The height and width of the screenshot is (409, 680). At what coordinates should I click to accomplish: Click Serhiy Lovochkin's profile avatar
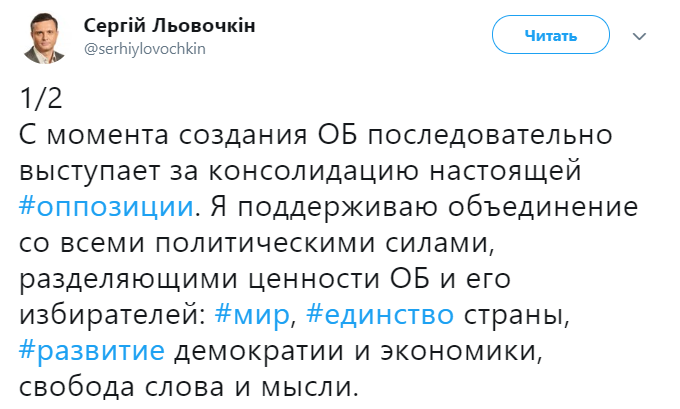45,38
